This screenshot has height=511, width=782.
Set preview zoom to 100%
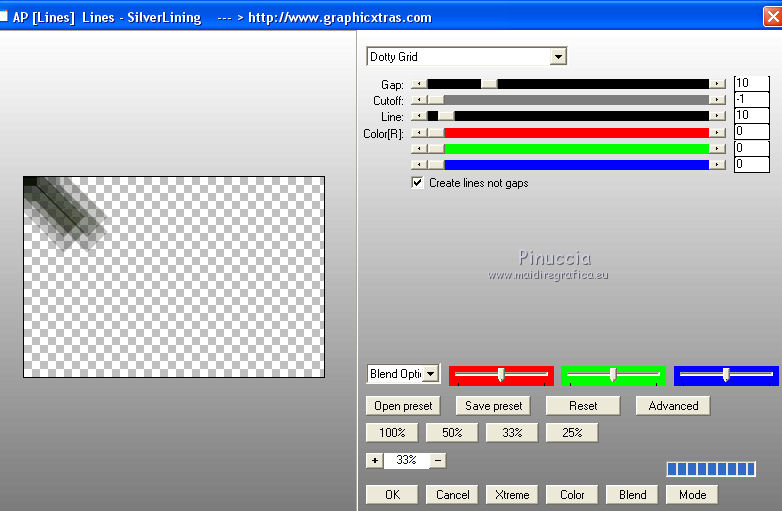pos(392,433)
